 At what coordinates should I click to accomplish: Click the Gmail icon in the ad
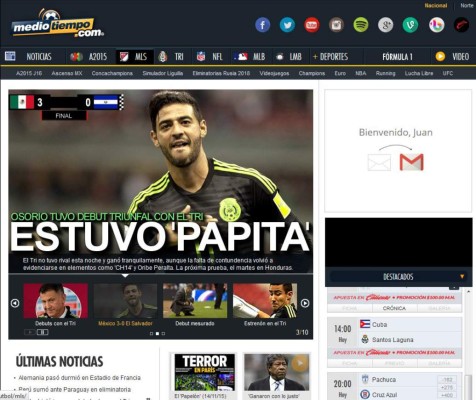click(x=411, y=162)
